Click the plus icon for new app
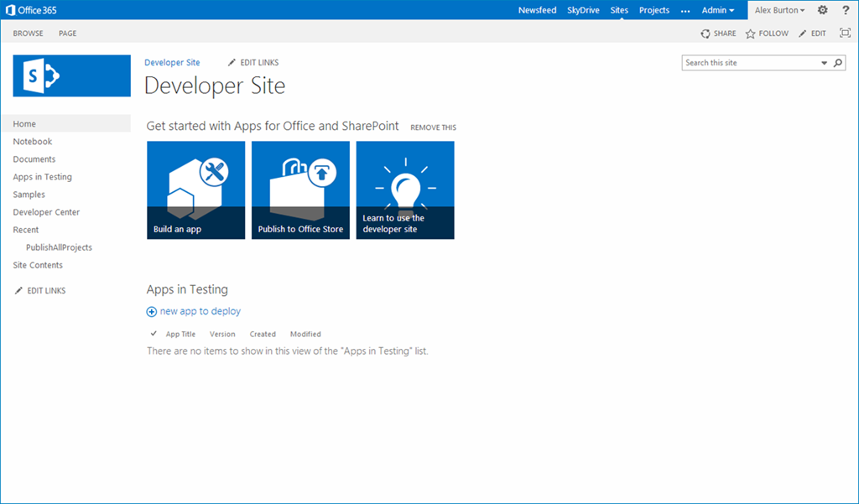 pos(151,312)
